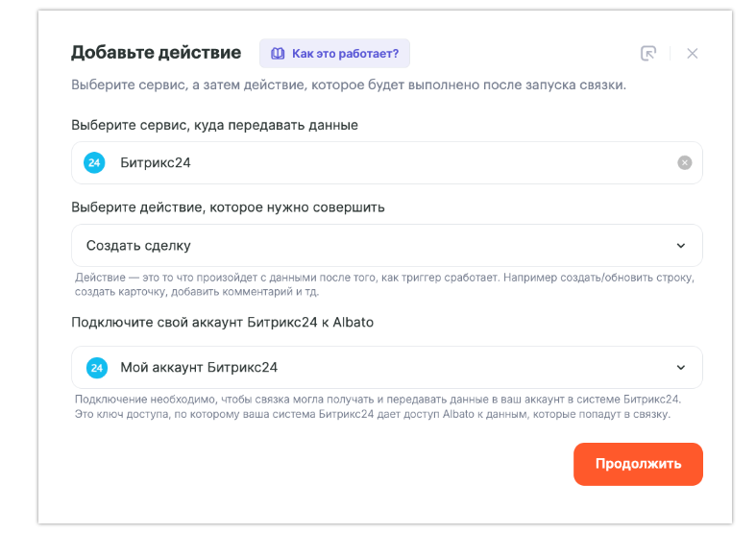Image resolution: width=756 pixels, height=534 pixels.
Task: Open the "Мой аккаунт Битрикс24" dropdown
Action: click(384, 368)
